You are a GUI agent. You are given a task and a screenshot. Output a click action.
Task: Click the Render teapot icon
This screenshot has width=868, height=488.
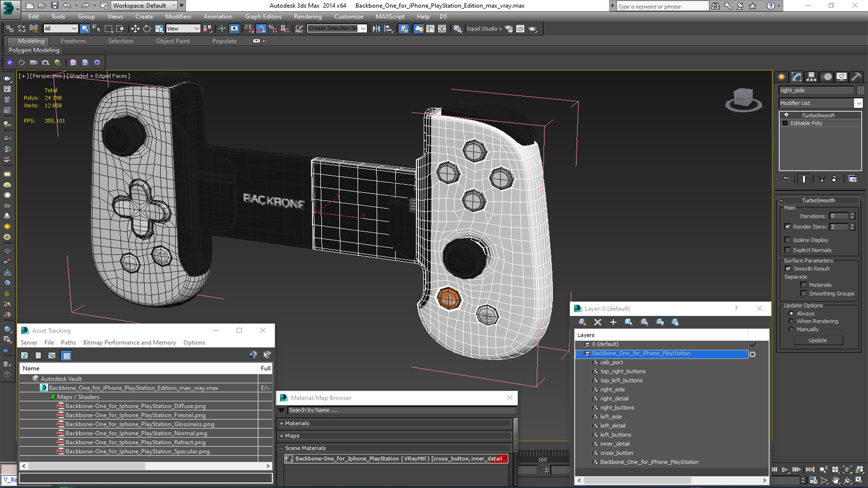pyautogui.click(x=533, y=28)
